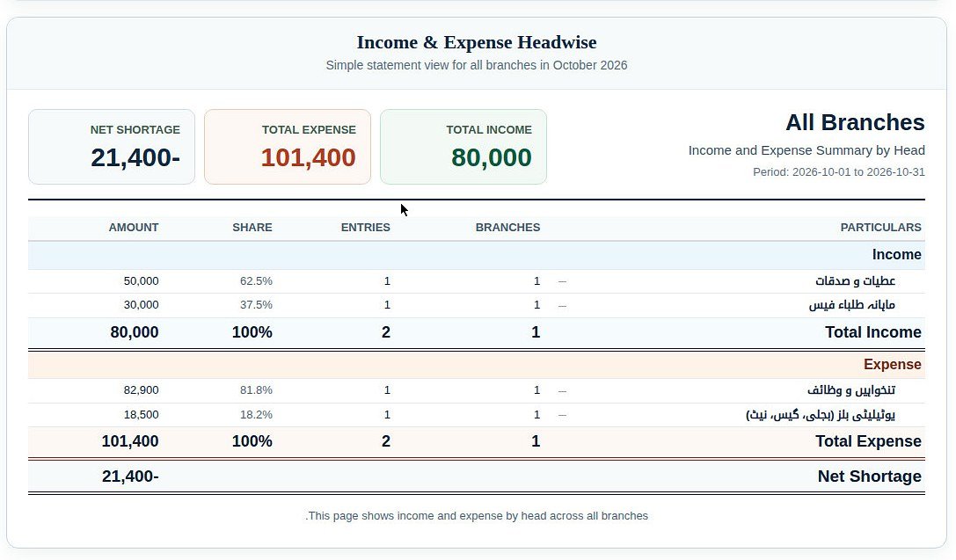The height and width of the screenshot is (560, 956).
Task: Click the 'All Branches' heading
Action: [855, 122]
